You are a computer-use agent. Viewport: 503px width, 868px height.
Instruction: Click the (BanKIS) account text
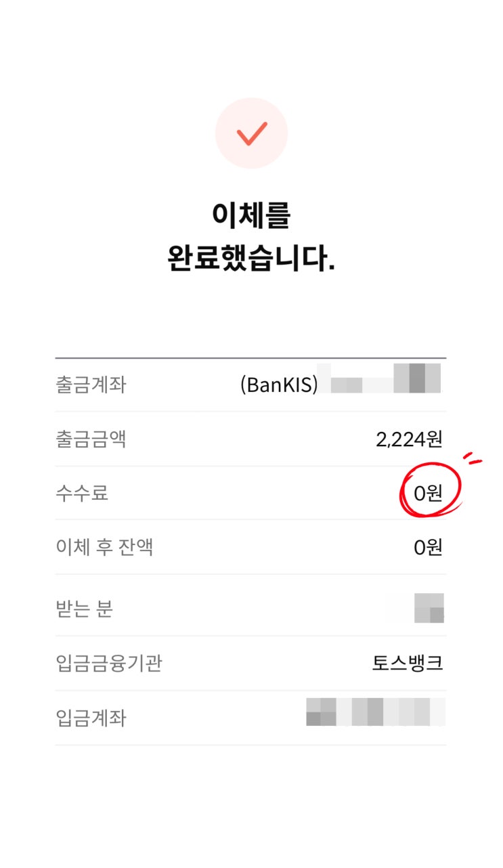coord(278,385)
